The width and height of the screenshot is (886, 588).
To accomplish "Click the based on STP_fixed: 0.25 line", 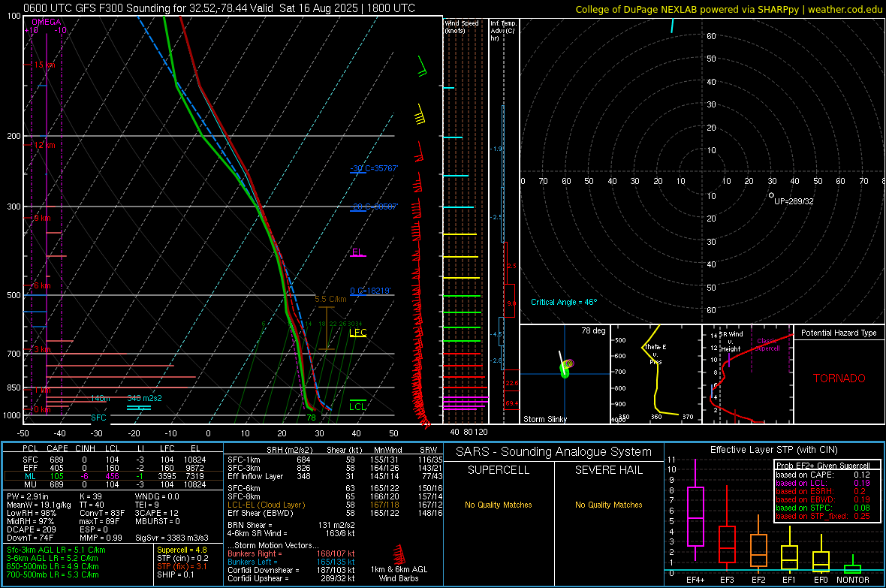I will click(822, 516).
